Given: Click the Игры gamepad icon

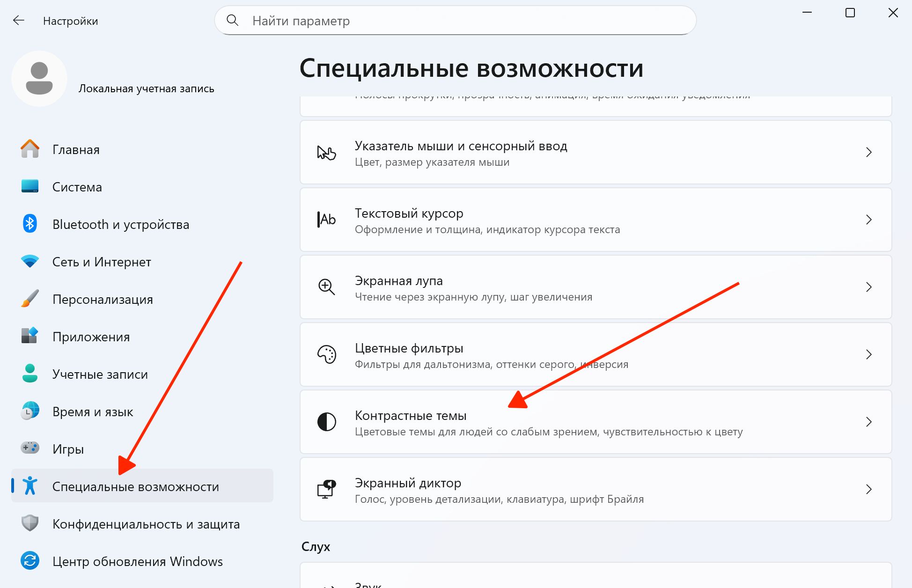Looking at the screenshot, I should 30,448.
